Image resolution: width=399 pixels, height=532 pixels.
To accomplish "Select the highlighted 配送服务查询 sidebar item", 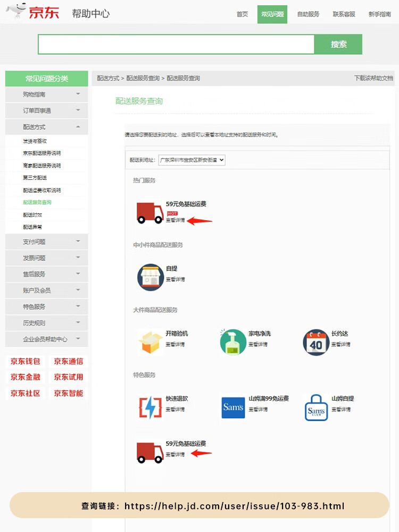I will click(x=37, y=202).
